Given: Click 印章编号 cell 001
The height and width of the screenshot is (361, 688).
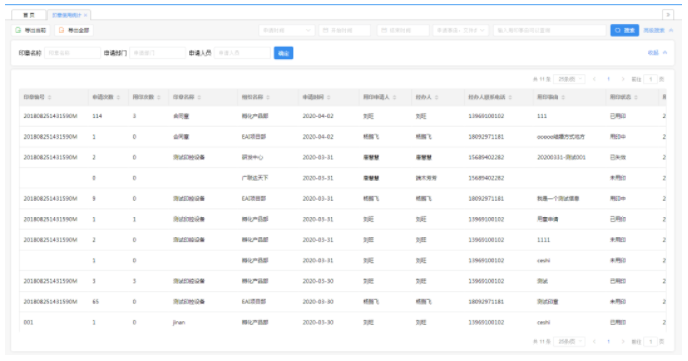Looking at the screenshot, I should pyautogui.click(x=28, y=322).
